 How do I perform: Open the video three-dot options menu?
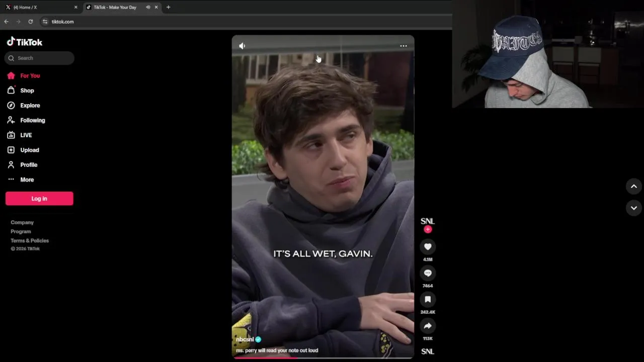404,46
